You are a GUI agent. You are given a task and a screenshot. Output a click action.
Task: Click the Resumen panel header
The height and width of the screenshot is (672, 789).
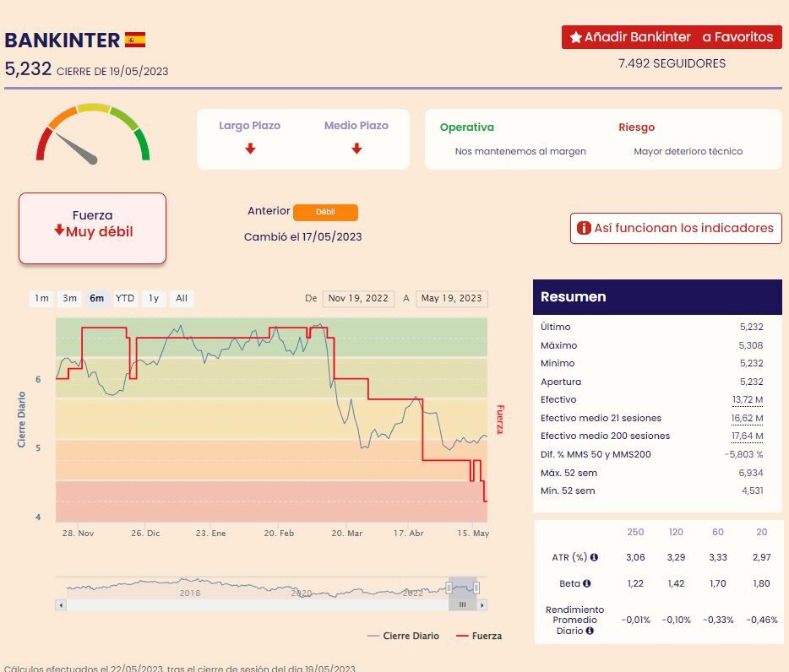coord(657,297)
